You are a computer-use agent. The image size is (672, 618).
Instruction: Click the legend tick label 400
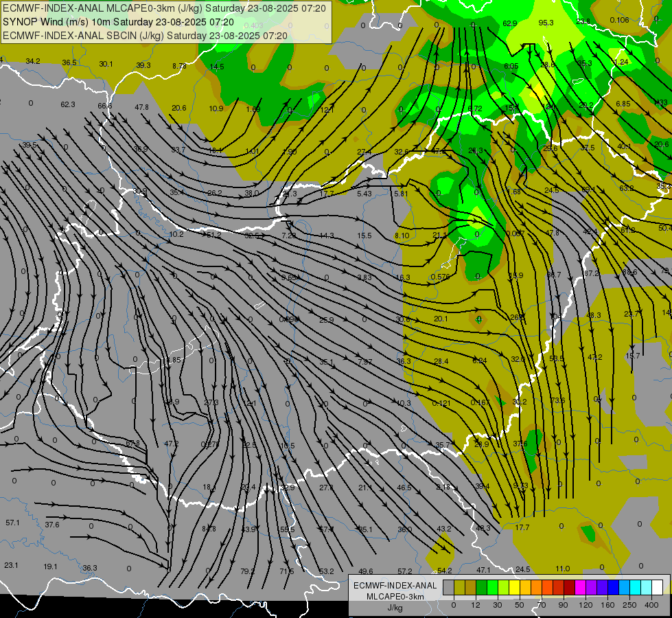point(651,605)
